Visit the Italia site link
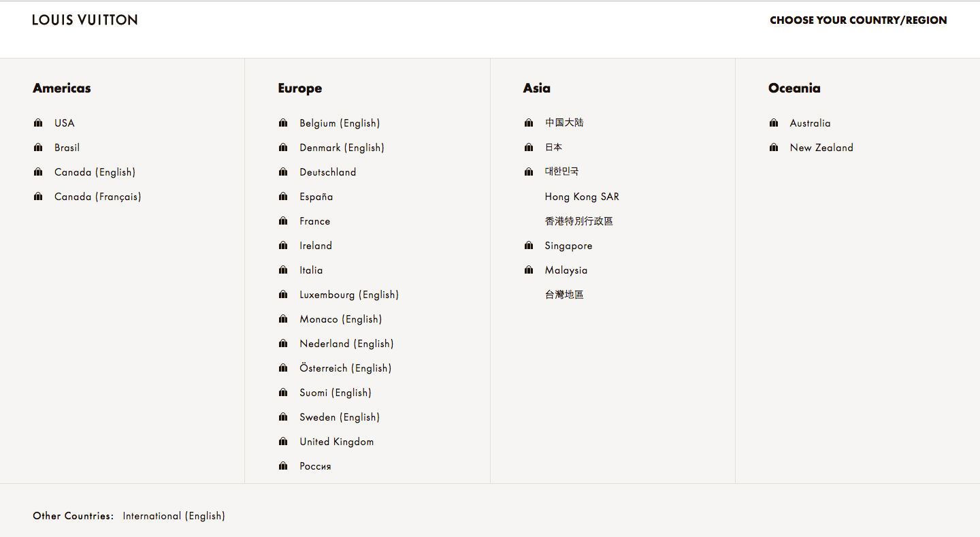The height and width of the screenshot is (537, 980). 311,270
